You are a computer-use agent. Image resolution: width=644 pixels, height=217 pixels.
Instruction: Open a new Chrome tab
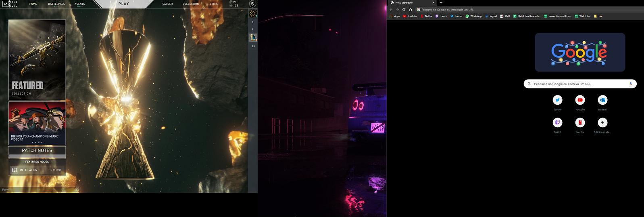(441, 2)
